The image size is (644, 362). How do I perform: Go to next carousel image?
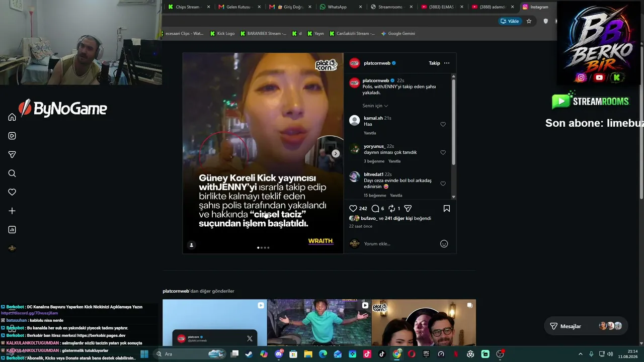pos(336,153)
